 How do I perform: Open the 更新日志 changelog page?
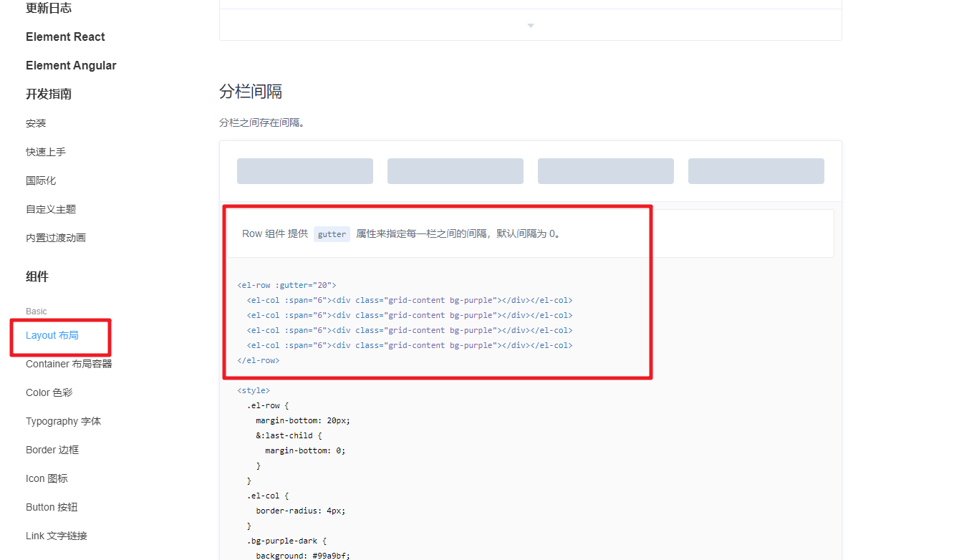tap(49, 9)
